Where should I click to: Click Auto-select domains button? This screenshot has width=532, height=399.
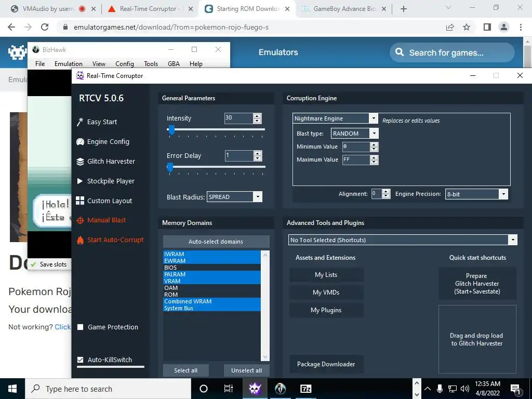[216, 242]
